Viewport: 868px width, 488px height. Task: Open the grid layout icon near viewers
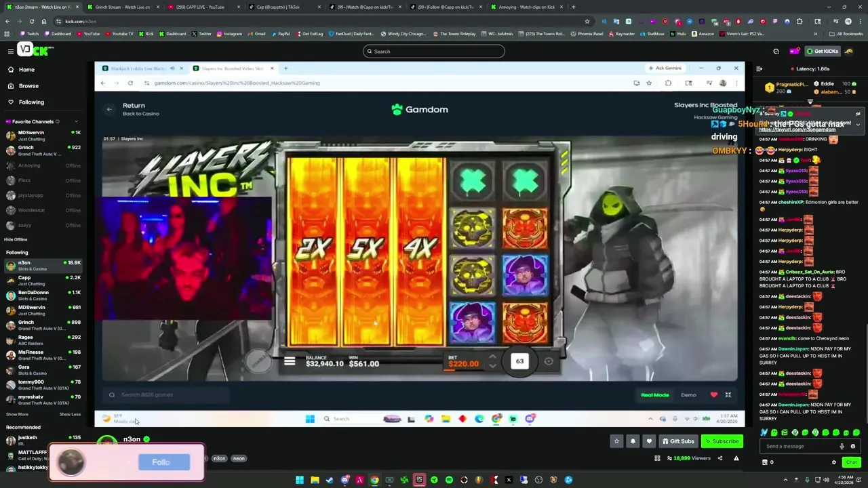657,459
